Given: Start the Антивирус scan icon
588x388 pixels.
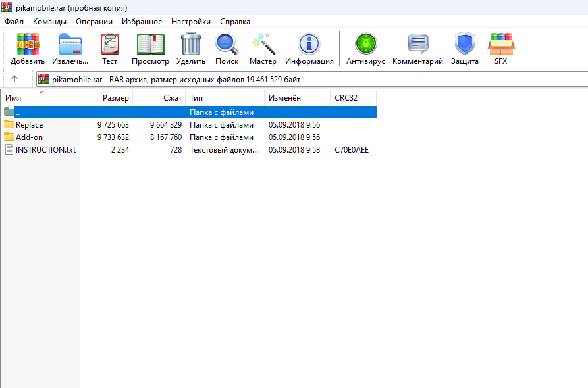Looking at the screenshot, I should pos(365,44).
